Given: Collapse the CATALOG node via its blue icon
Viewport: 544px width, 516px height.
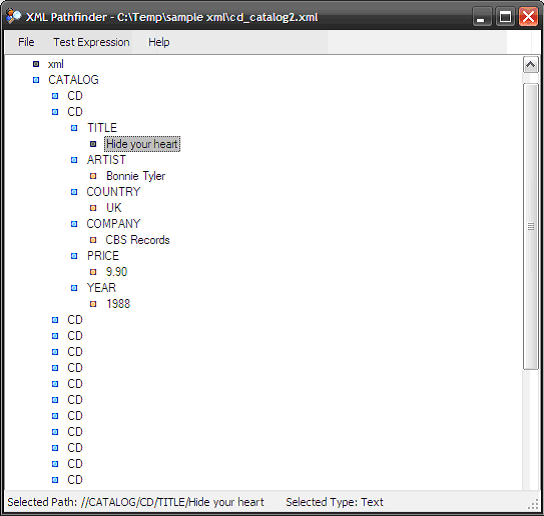Looking at the screenshot, I should pos(36,80).
